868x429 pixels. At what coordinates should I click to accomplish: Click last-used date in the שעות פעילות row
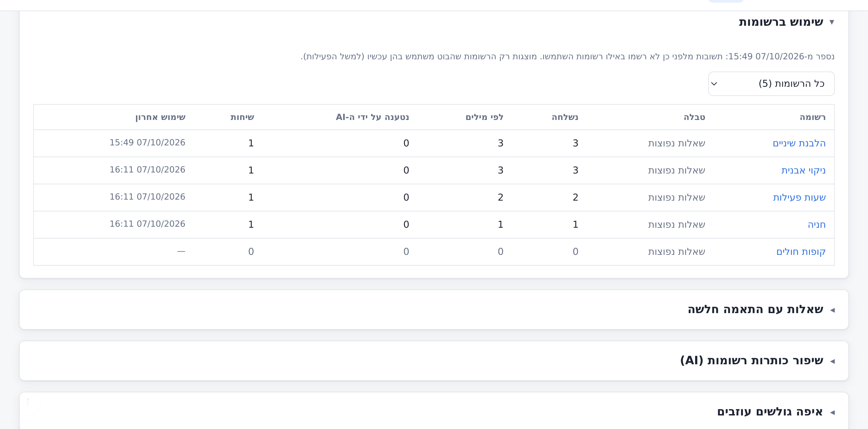(147, 197)
